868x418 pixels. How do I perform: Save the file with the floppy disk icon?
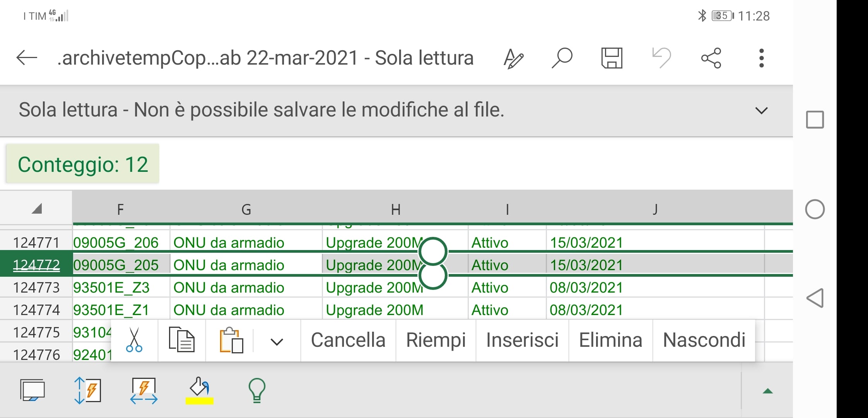tap(612, 58)
